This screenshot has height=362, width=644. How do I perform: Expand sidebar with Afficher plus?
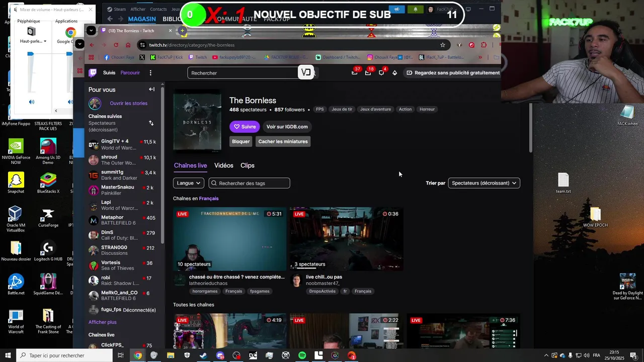pyautogui.click(x=103, y=322)
